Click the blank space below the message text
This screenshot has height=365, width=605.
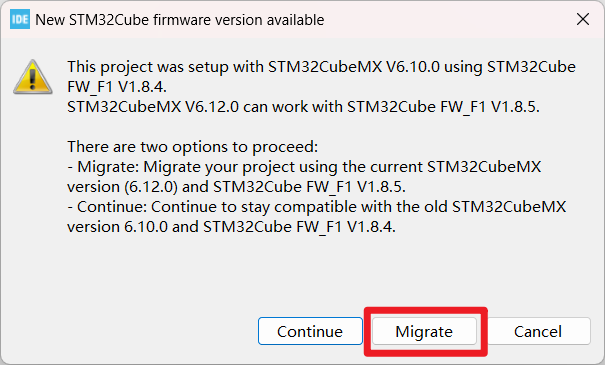302,270
